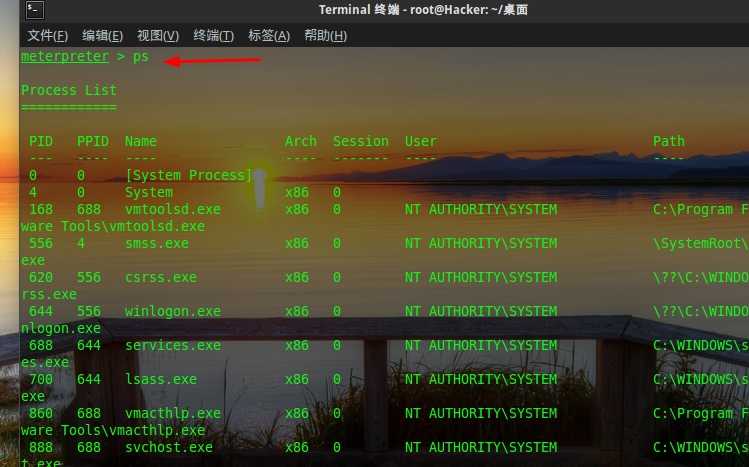Click PID 620 in the process list
This screenshot has height=467, width=749.
click(41, 277)
